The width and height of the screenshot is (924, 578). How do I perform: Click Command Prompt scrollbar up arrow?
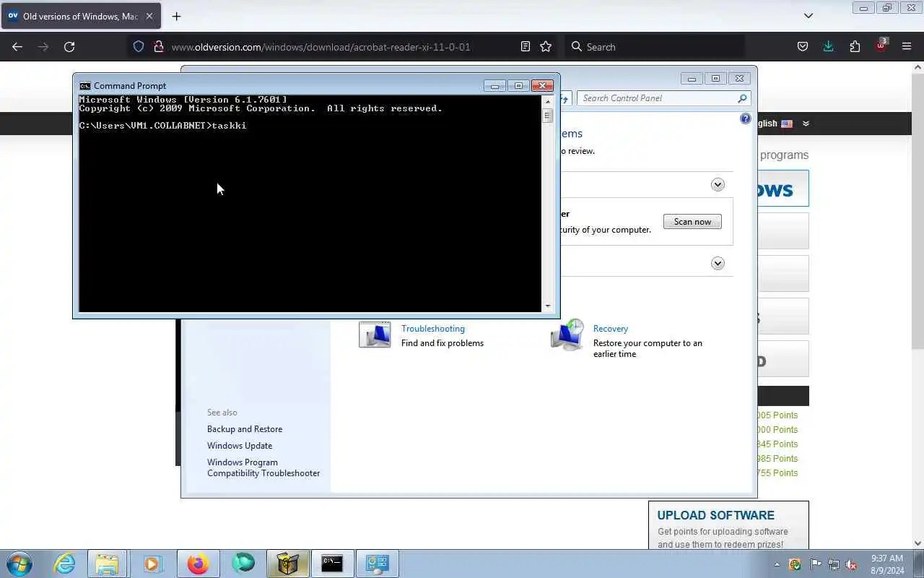coord(547,101)
